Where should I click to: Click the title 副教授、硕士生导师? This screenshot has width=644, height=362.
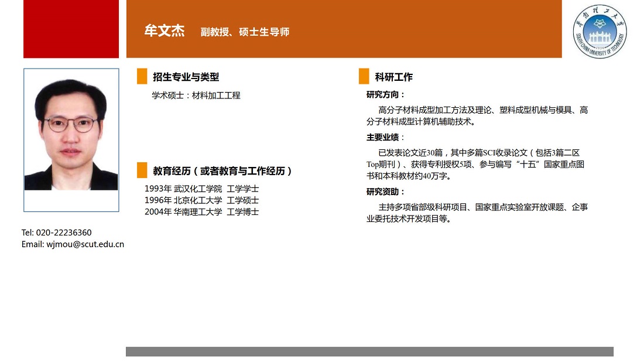(245, 32)
